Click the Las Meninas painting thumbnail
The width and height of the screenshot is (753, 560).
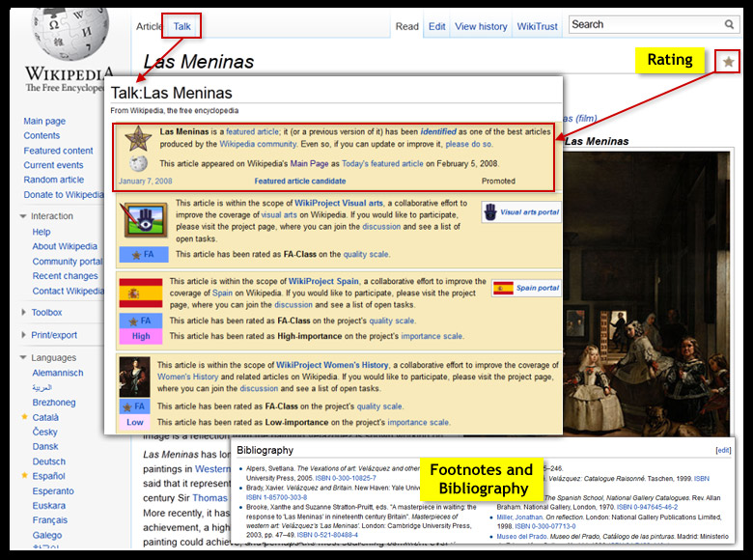click(655, 290)
